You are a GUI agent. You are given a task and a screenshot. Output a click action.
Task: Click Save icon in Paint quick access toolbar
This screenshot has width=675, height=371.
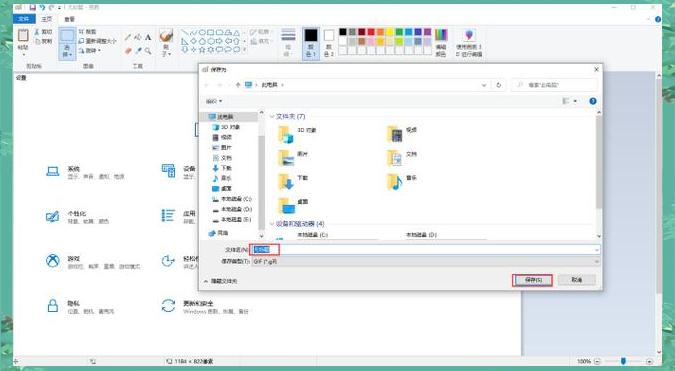pos(32,7)
